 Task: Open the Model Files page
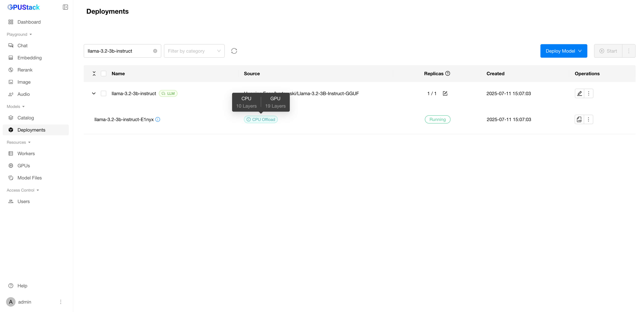click(x=36, y=178)
